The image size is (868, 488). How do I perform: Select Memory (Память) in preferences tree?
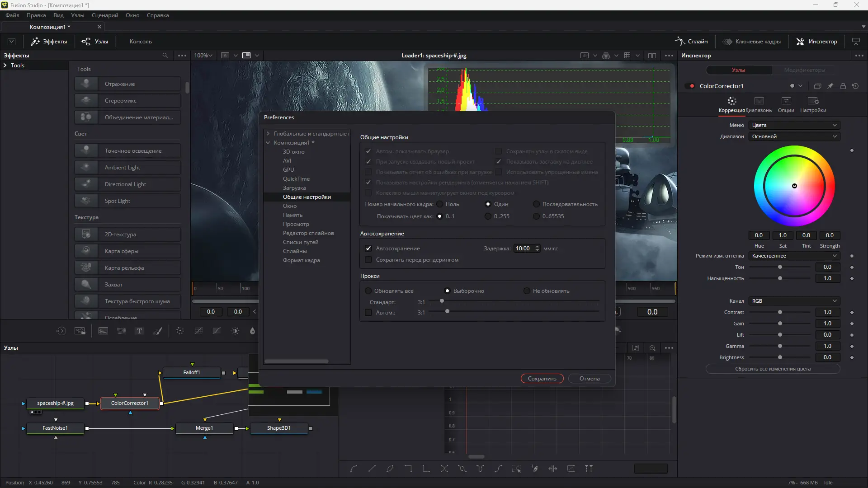click(292, 215)
